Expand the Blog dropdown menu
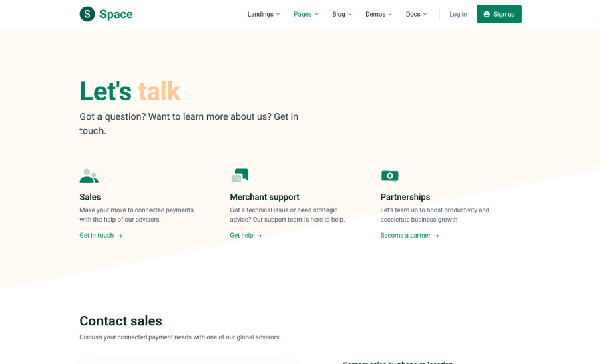 point(341,14)
